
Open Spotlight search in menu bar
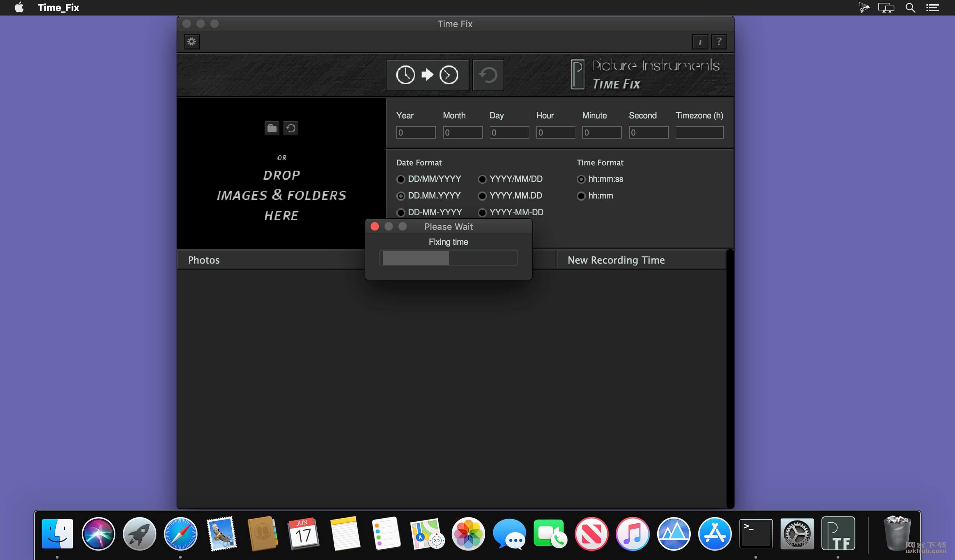tap(910, 8)
